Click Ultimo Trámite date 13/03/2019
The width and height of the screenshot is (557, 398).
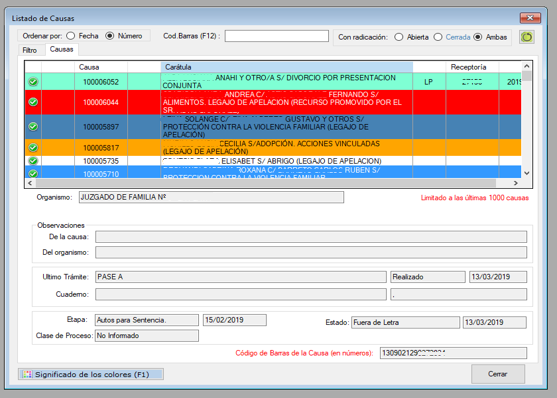[498, 277]
